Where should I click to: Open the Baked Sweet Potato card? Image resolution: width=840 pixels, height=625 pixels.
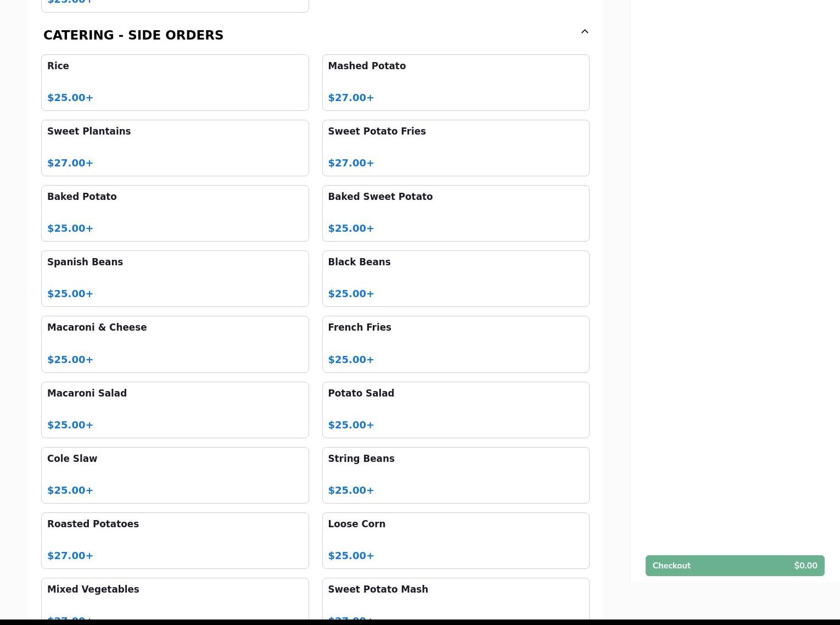tap(456, 213)
